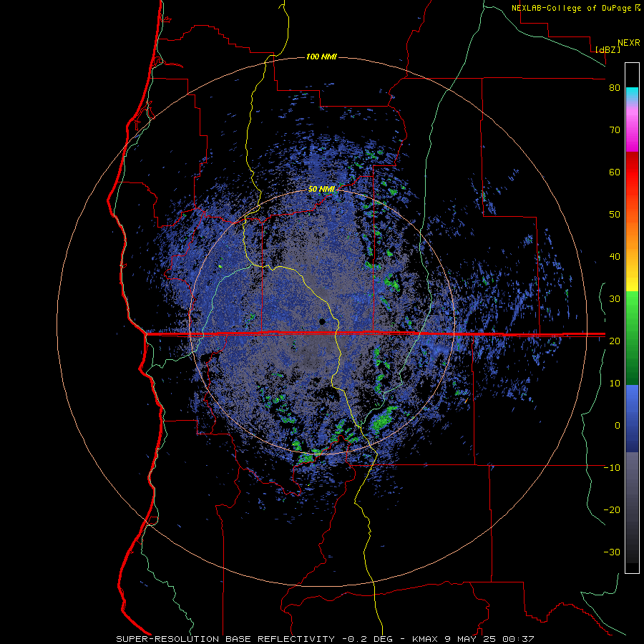Click the 40 value on the dBZ scale
Viewport: 644px width, 644px height.
click(x=615, y=257)
